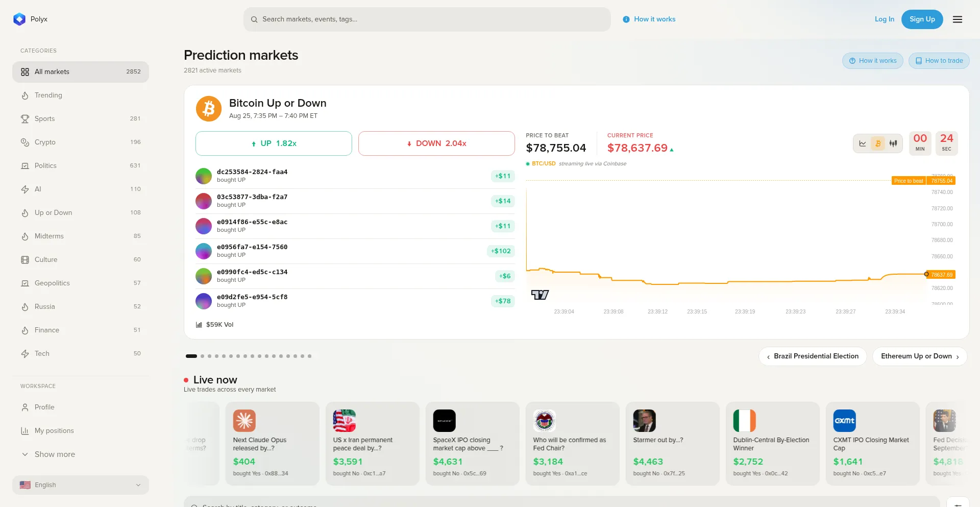The width and height of the screenshot is (980, 507).
Task: Switch chart to line view
Action: coord(863,143)
